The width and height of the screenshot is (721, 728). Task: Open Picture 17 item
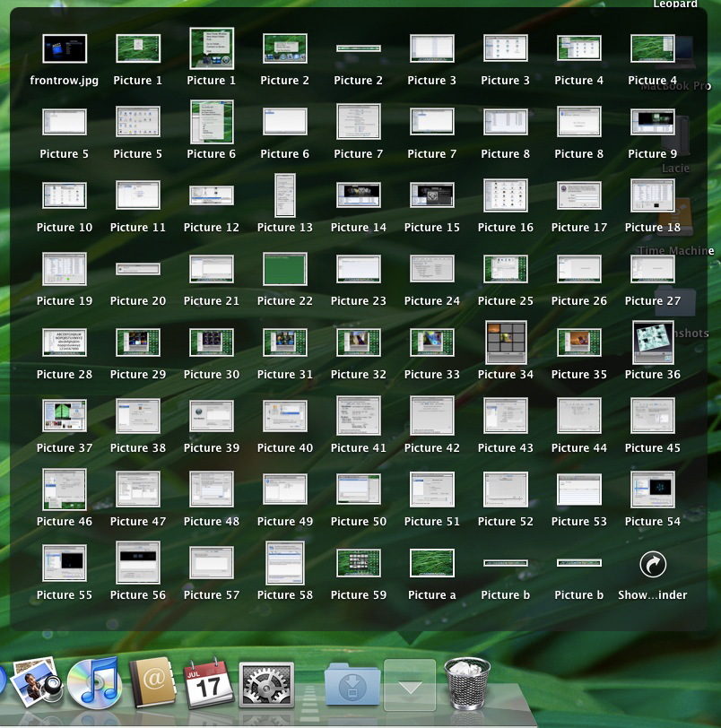tap(579, 195)
